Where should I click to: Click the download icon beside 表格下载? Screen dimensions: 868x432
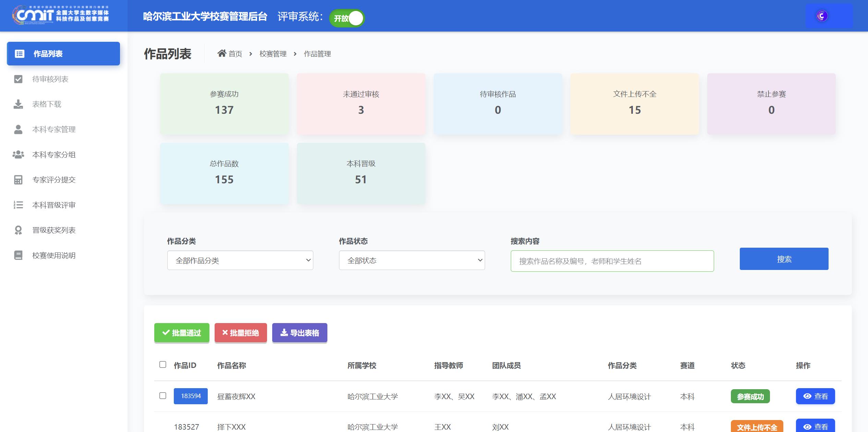pyautogui.click(x=18, y=104)
